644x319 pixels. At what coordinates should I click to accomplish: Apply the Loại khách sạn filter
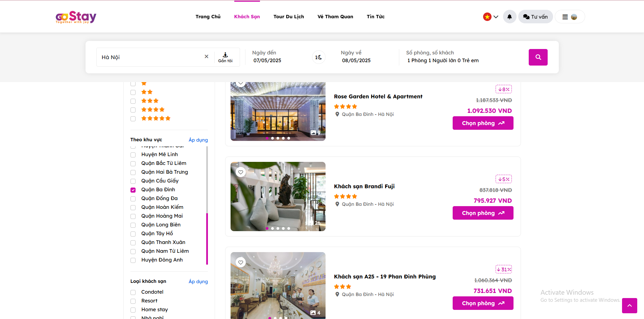[198, 281]
